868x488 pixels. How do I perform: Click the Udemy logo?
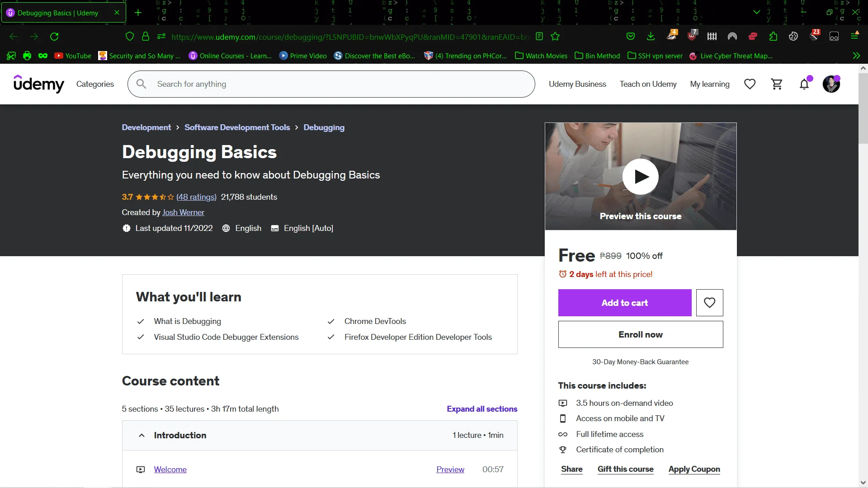tap(39, 84)
